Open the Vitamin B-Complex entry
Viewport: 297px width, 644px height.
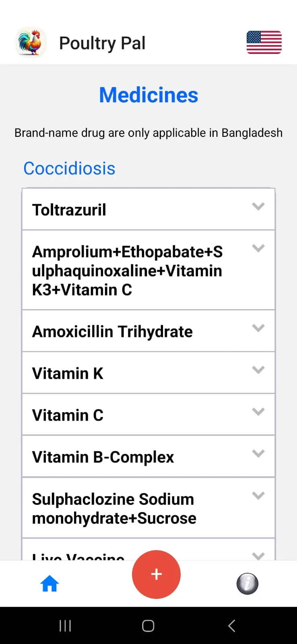pos(148,456)
